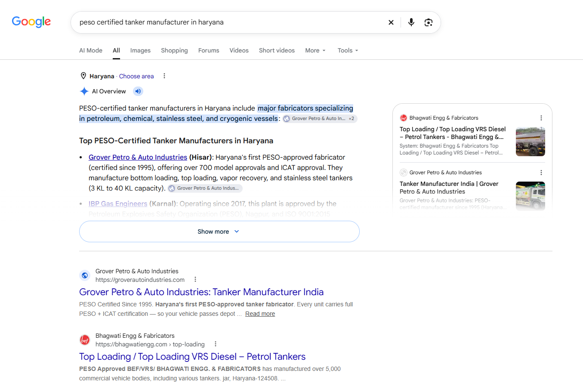Click the https://groverautoindustries.com URL text

pos(140,280)
